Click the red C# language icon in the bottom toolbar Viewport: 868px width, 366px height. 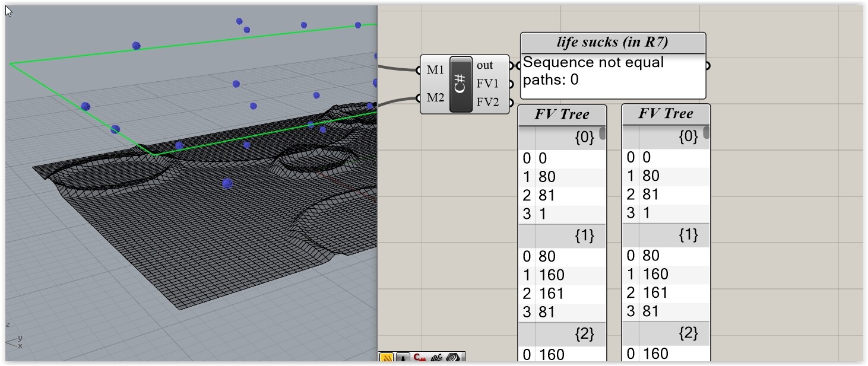(x=419, y=358)
